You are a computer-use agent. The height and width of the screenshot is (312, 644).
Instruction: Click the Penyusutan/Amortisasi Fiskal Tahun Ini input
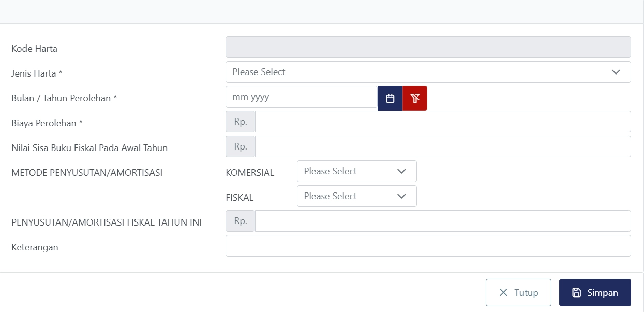tap(442, 221)
